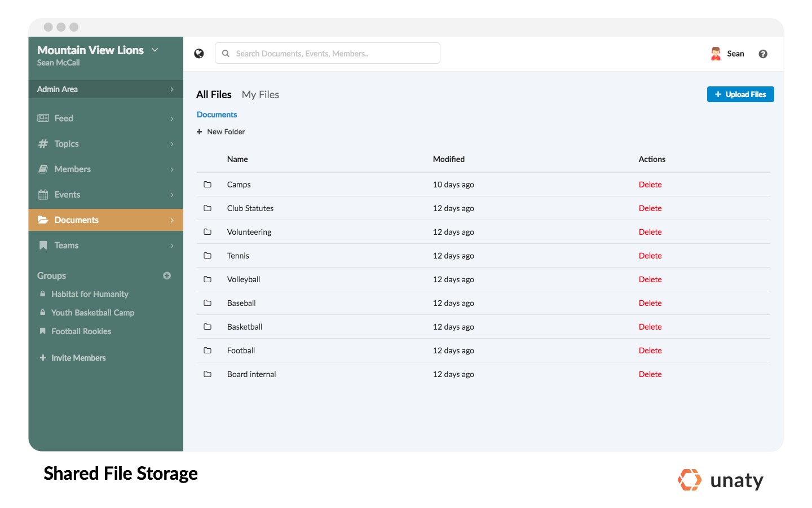Image resolution: width=812 pixels, height=508 pixels.
Task: Open help via question mark icon
Action: [763, 54]
